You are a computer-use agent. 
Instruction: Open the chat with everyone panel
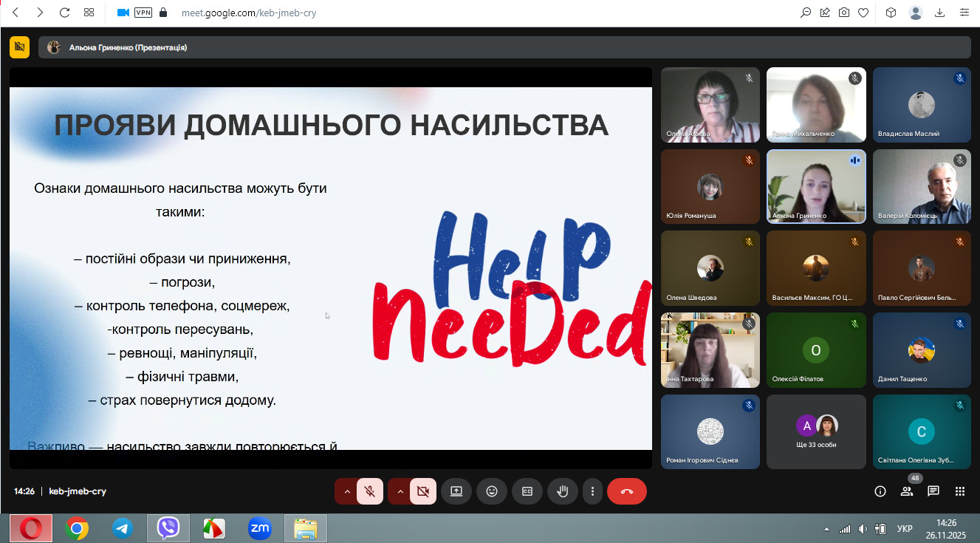[x=933, y=491]
